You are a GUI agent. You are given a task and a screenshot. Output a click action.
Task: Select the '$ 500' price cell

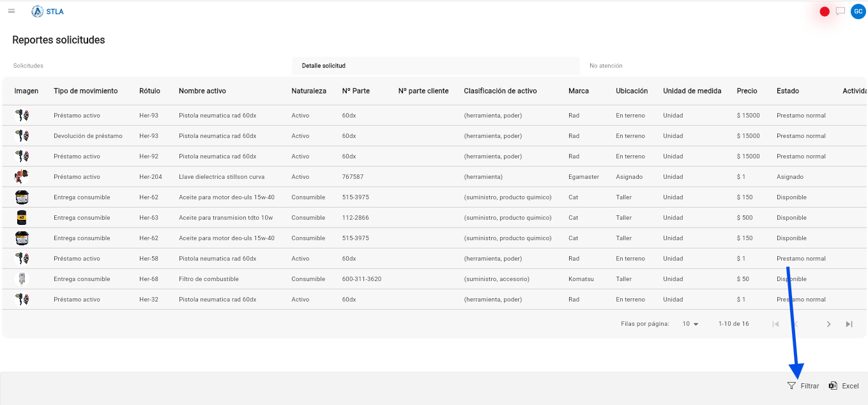745,218
